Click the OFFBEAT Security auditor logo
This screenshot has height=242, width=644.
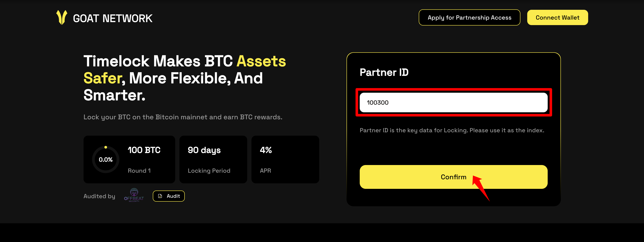click(x=134, y=195)
